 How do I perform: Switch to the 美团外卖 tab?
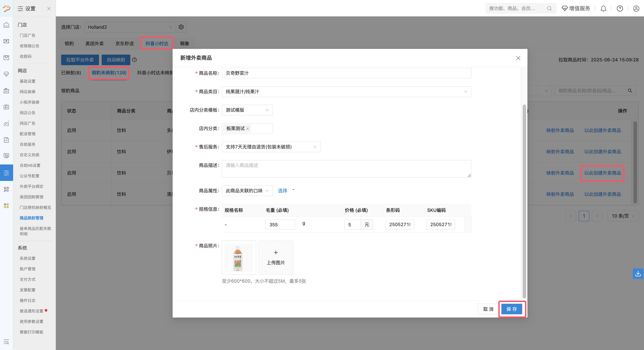click(x=94, y=44)
